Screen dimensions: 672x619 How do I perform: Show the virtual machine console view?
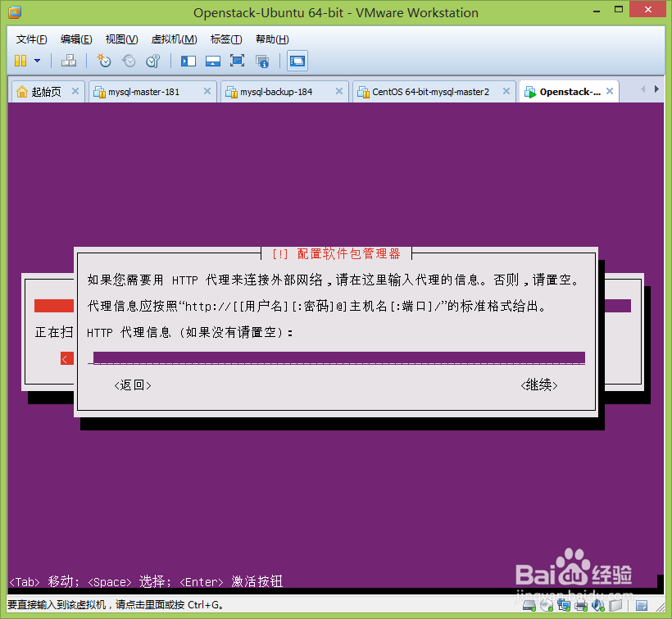pyautogui.click(x=297, y=61)
